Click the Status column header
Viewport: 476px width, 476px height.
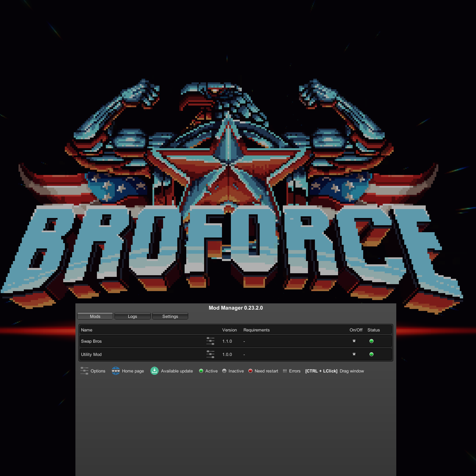(374, 330)
